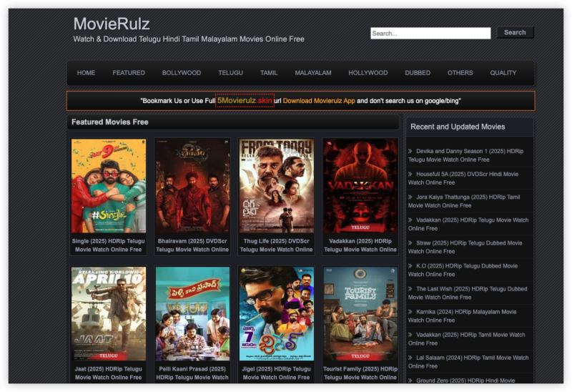This screenshot has width=572, height=392.
Task: Click the MovieRulz site title
Action: pos(112,24)
